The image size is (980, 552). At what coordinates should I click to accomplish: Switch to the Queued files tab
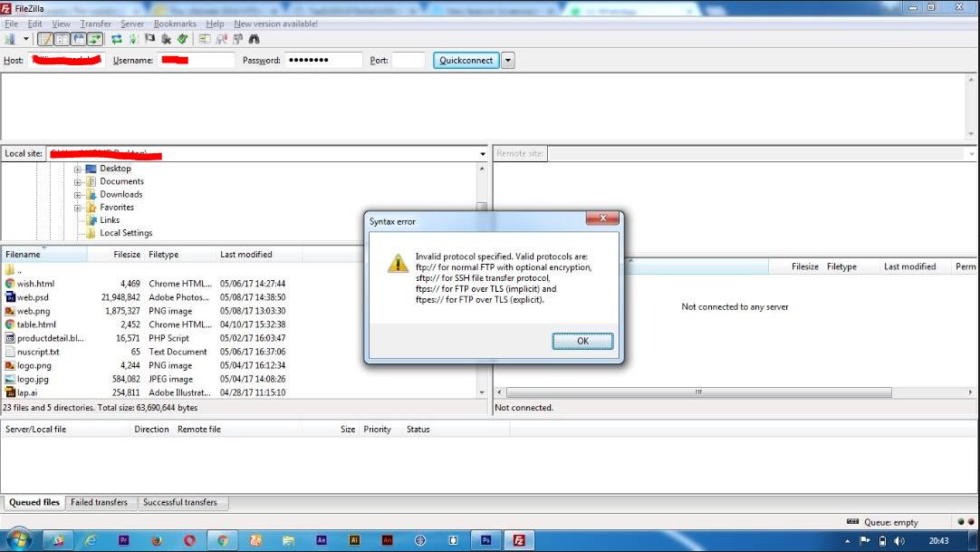click(x=34, y=502)
